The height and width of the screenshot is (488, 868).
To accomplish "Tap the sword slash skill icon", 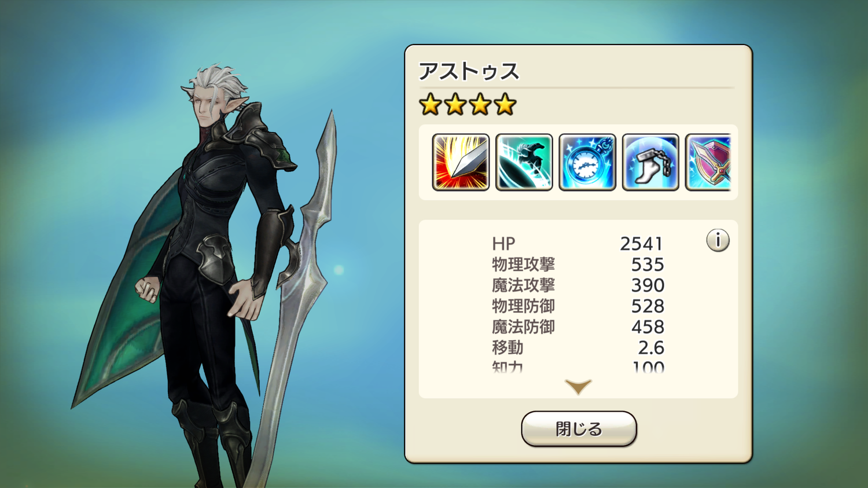I will 461,162.
